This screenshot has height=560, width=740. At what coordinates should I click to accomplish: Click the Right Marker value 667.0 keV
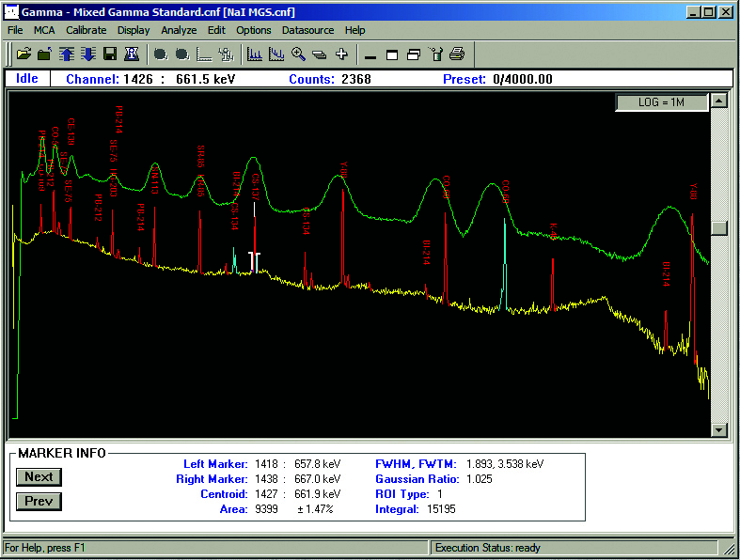point(317,479)
